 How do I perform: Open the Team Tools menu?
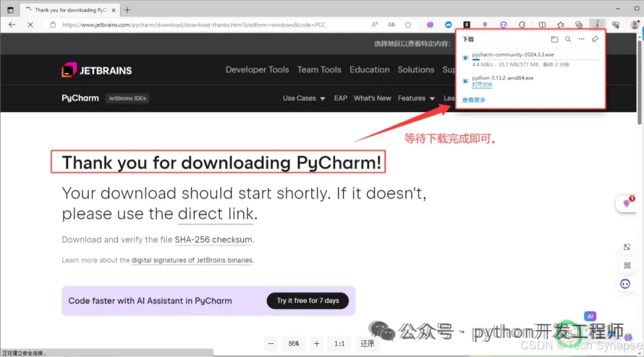coord(319,70)
